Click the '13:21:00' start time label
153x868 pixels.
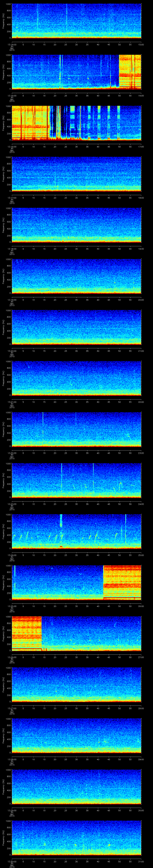tap(12, 402)
